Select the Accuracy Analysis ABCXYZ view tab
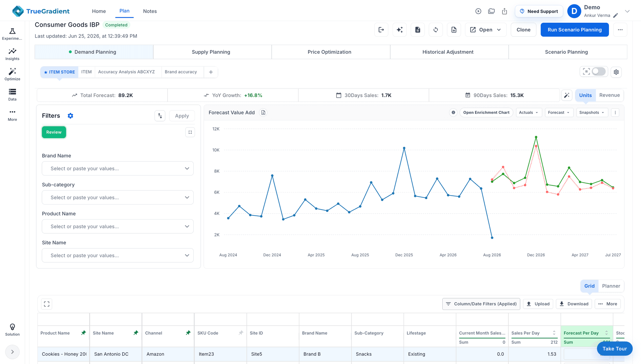The height and width of the screenshot is (364, 641). point(127,72)
